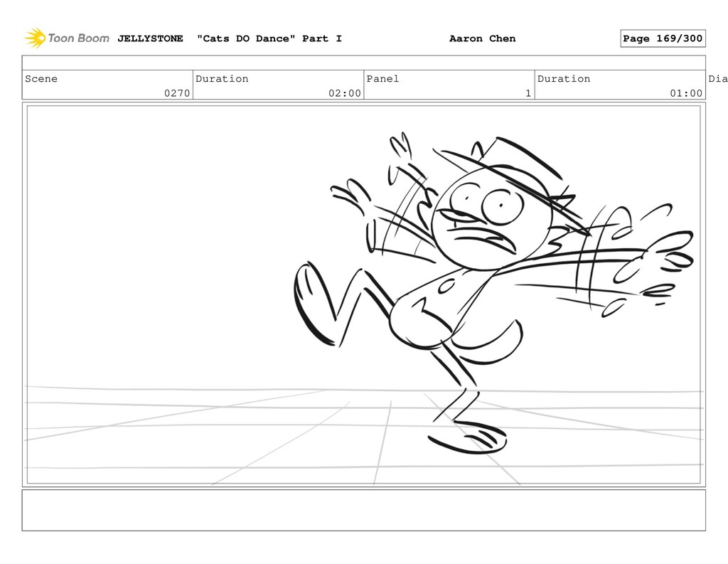Click the Panel header label
Image resolution: width=728 pixels, height=564 pixels.
tap(382, 78)
